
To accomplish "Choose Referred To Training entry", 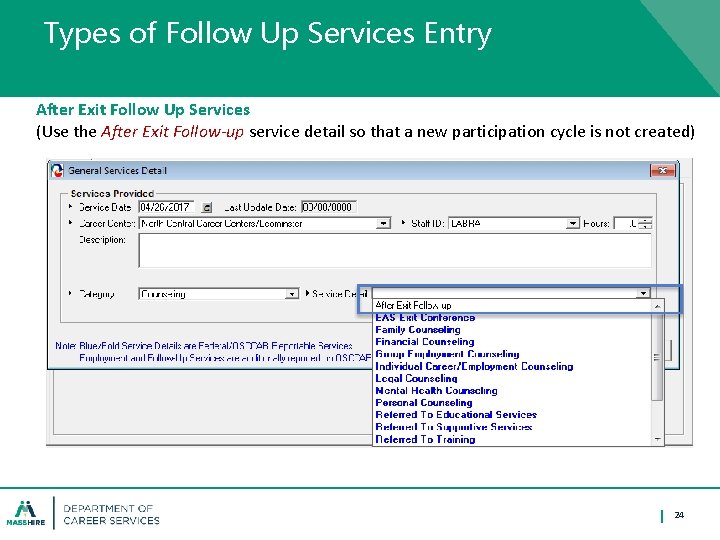I will (x=425, y=439).
